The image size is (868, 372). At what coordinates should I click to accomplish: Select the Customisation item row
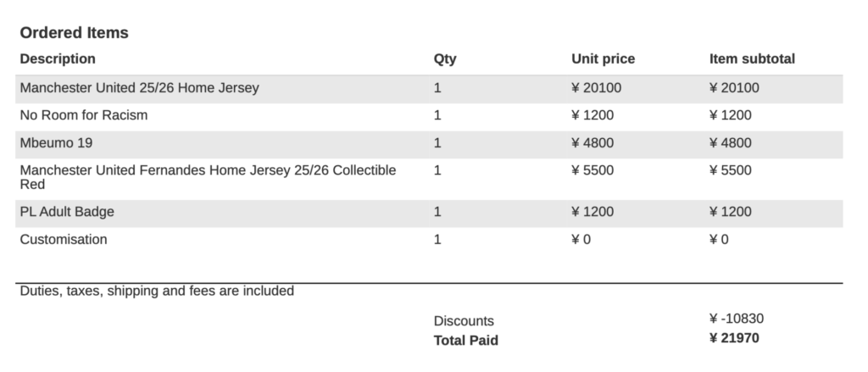click(x=64, y=239)
